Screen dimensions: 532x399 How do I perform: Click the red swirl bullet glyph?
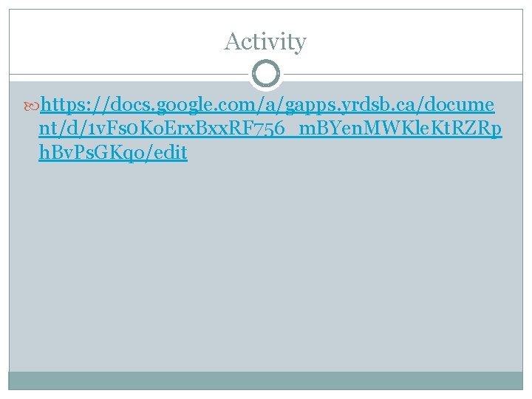click(31, 106)
